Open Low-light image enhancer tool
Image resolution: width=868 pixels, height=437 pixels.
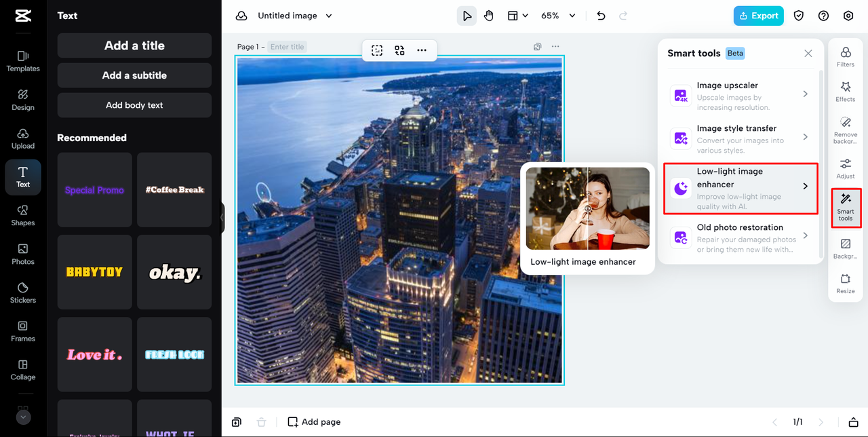coord(741,188)
